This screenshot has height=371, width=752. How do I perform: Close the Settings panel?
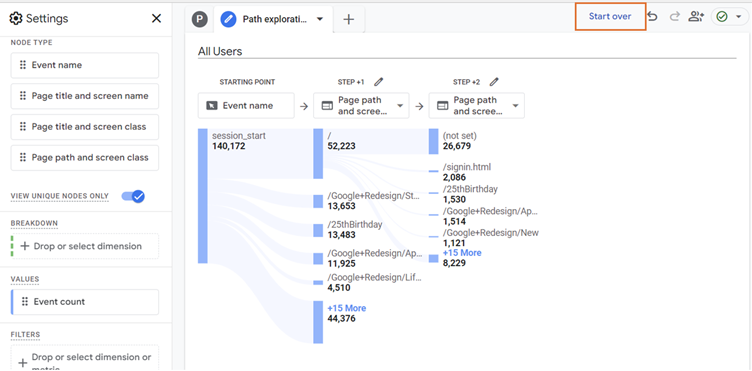click(156, 19)
